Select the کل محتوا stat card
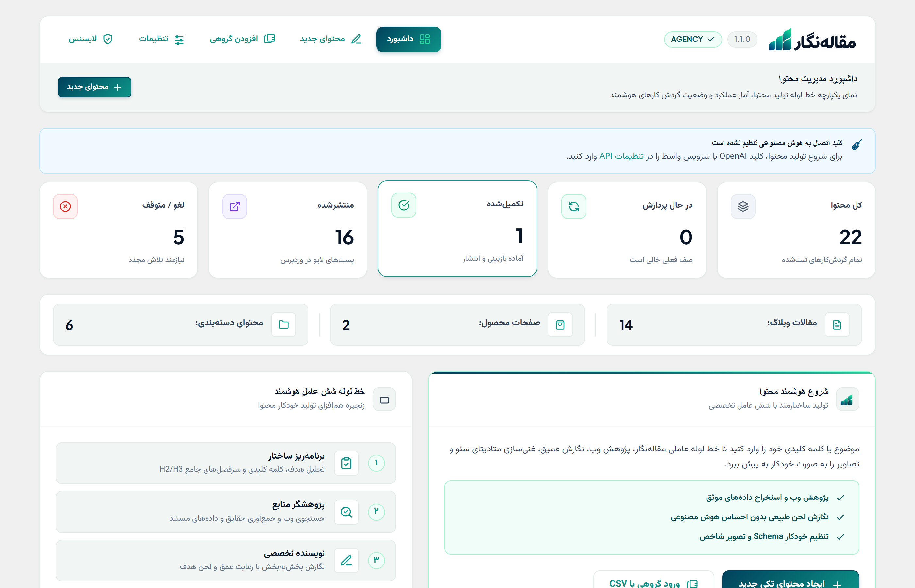This screenshot has width=915, height=588. [x=796, y=230]
